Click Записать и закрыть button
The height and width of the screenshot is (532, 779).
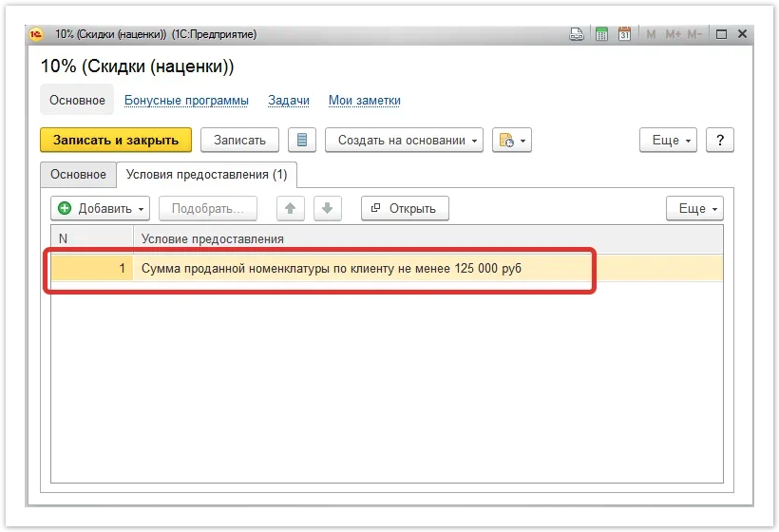pos(116,140)
